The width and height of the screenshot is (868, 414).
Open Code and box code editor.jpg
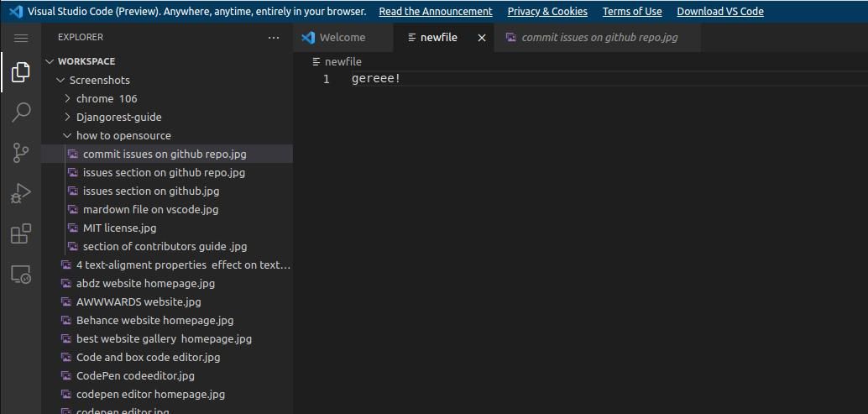pyautogui.click(x=167, y=358)
